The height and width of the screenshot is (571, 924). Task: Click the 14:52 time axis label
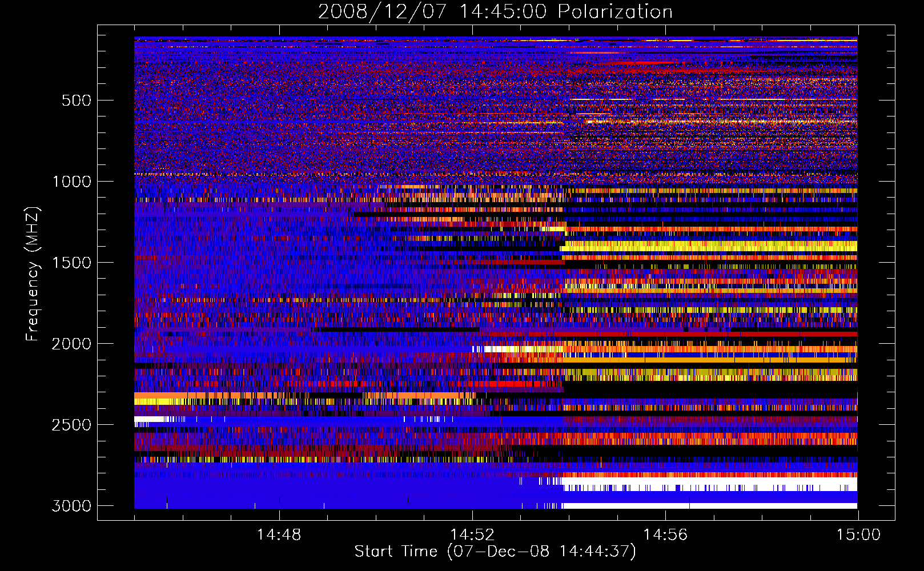pyautogui.click(x=472, y=535)
